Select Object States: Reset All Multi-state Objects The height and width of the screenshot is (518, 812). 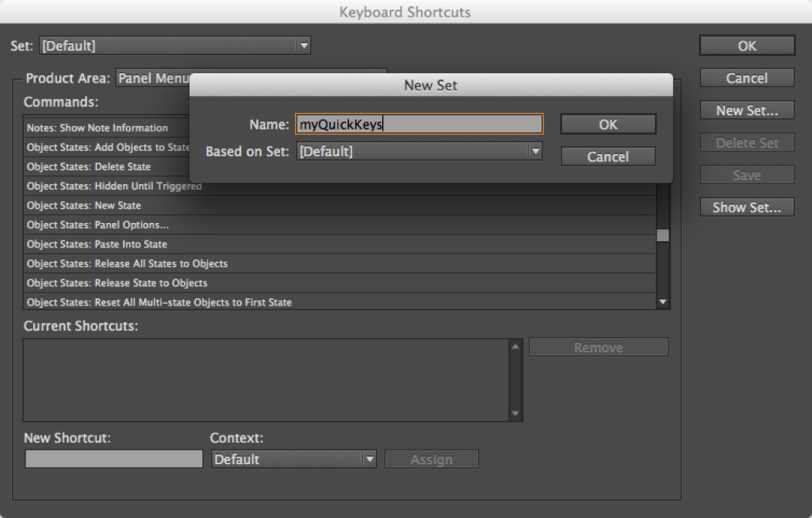(x=159, y=302)
